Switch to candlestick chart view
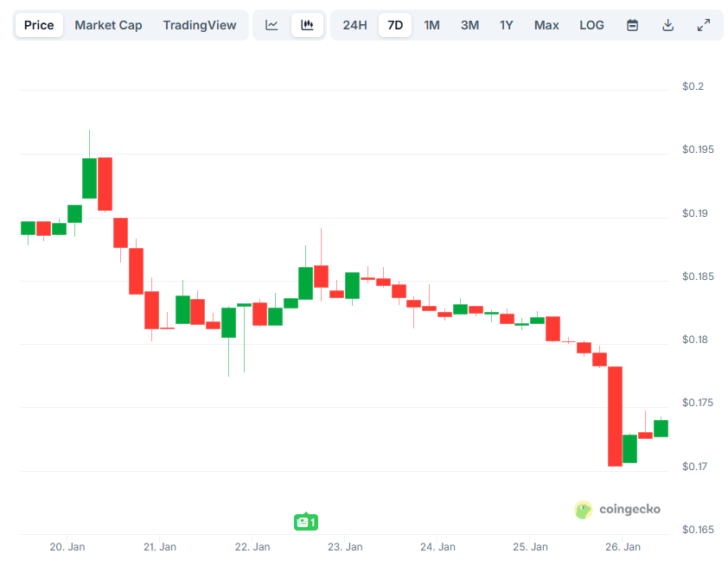Viewport: 728px width, 566px height. 307,24
